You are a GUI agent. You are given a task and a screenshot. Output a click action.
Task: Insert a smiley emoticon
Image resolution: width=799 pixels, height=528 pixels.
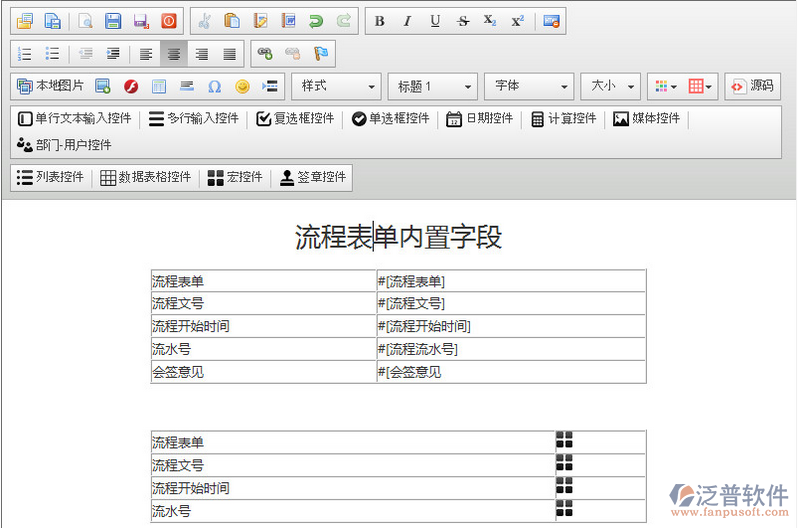pyautogui.click(x=242, y=87)
